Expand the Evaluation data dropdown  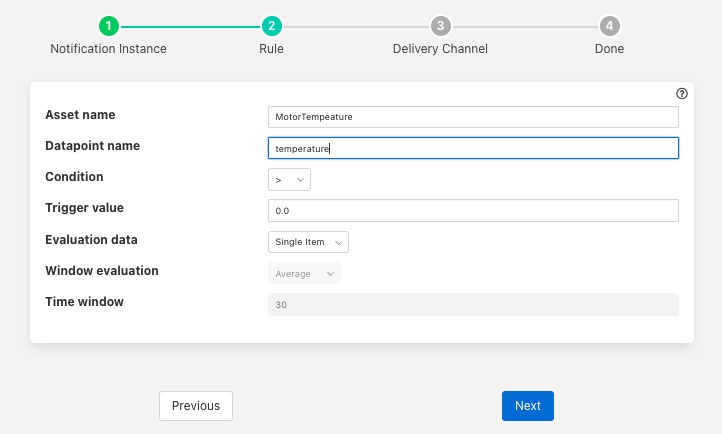pyautogui.click(x=308, y=242)
